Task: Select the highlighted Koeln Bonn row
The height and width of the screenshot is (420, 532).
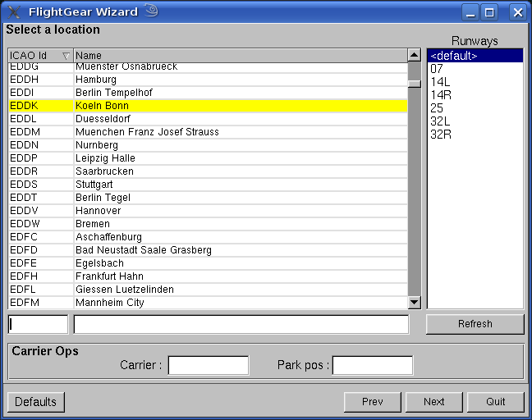Action: coord(208,106)
